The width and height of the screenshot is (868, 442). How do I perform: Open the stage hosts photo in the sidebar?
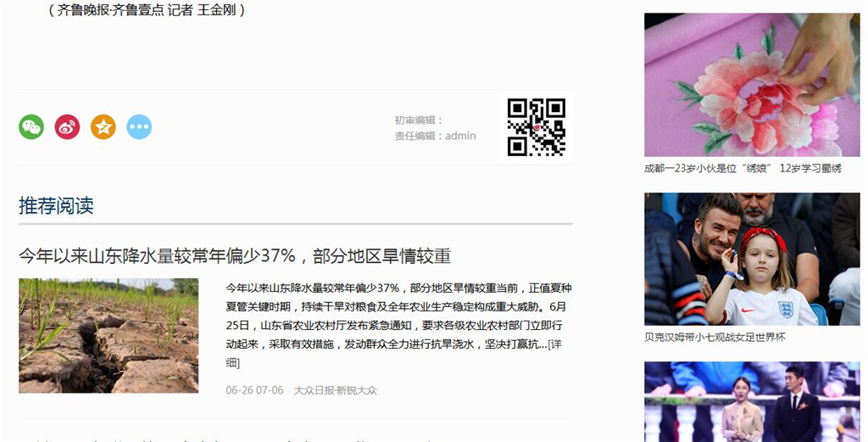(x=752, y=401)
